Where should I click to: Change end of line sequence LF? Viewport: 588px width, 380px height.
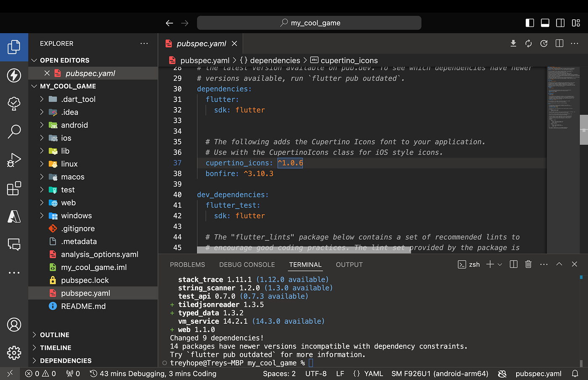[340, 374]
